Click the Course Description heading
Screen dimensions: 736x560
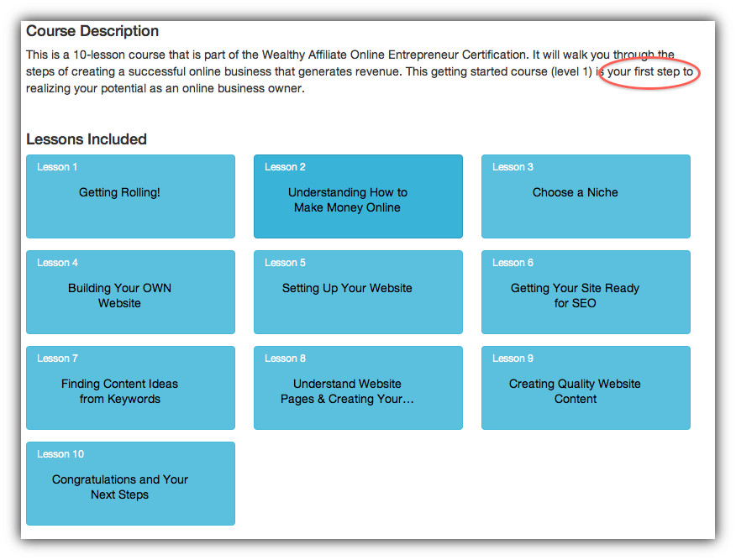coord(92,31)
